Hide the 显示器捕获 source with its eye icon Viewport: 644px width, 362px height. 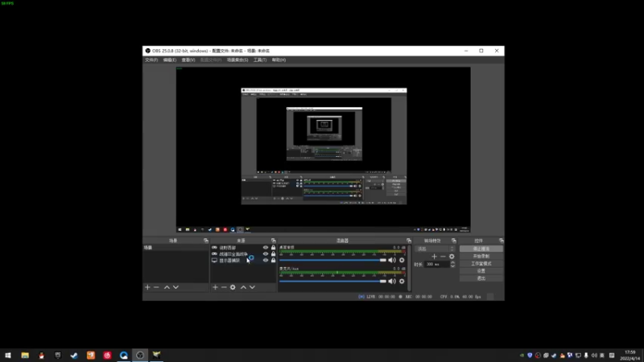click(266, 260)
